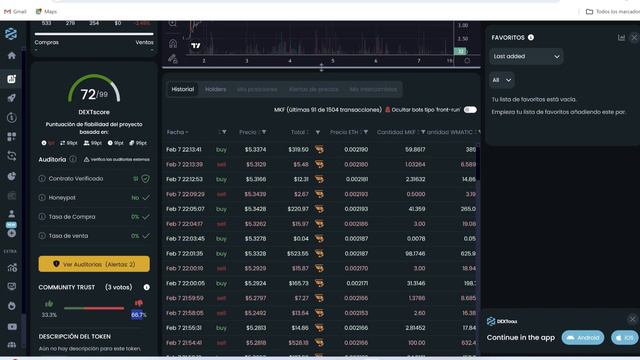This screenshot has height=360, width=640.
Task: Click Verifica las auditorías externas link
Action: [x=117, y=160]
